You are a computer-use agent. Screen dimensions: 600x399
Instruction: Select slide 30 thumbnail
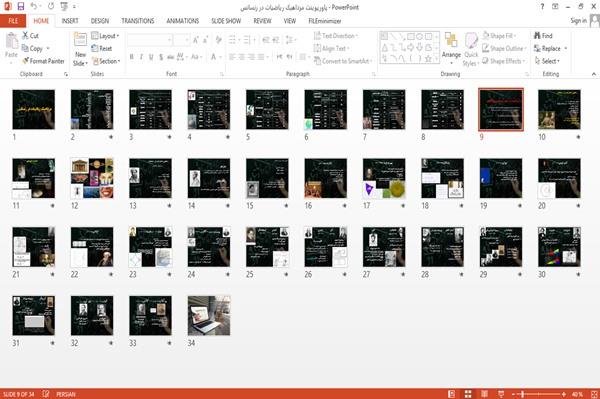click(x=559, y=247)
